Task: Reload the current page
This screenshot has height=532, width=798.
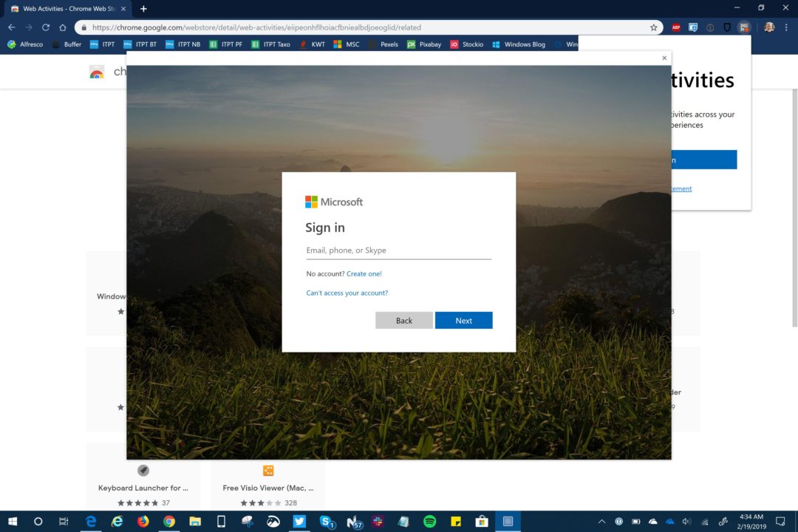Action: (46, 27)
